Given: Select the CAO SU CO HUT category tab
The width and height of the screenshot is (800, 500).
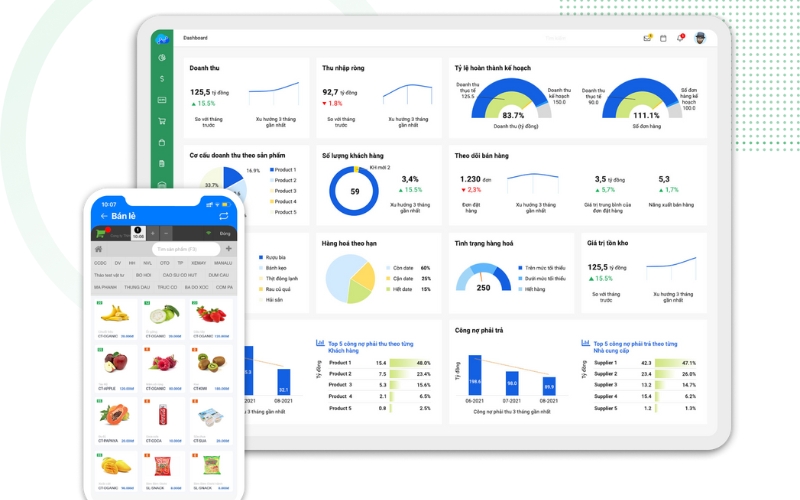Looking at the screenshot, I should [x=180, y=275].
